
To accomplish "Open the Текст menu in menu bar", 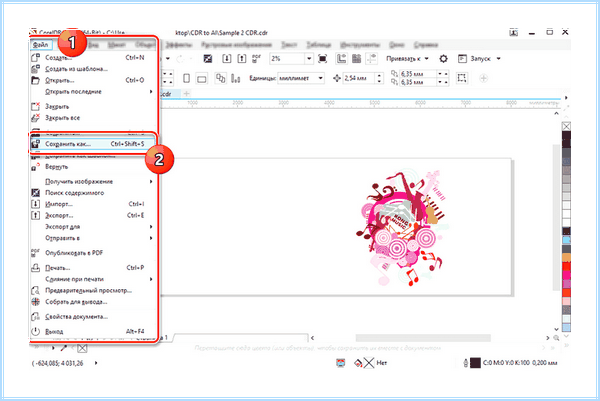I will [x=289, y=45].
